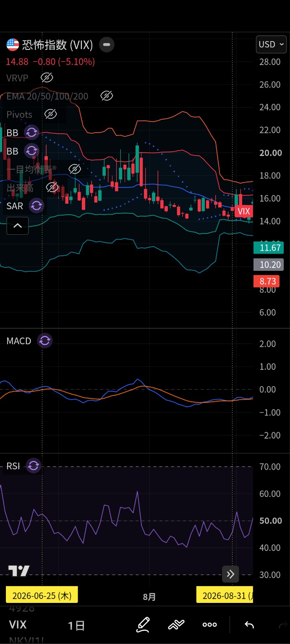Open the pencil drawing tools

(143, 625)
